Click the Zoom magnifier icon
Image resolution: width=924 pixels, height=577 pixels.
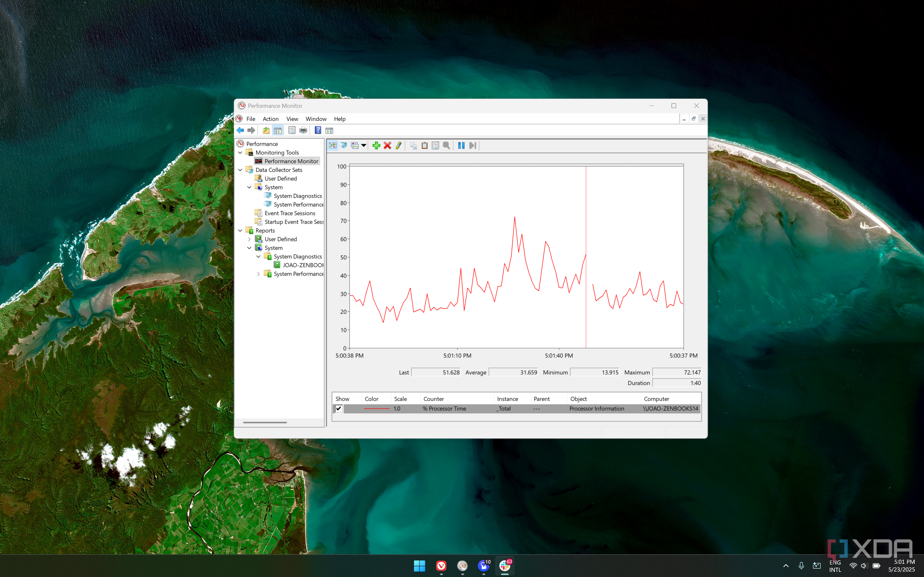click(446, 145)
